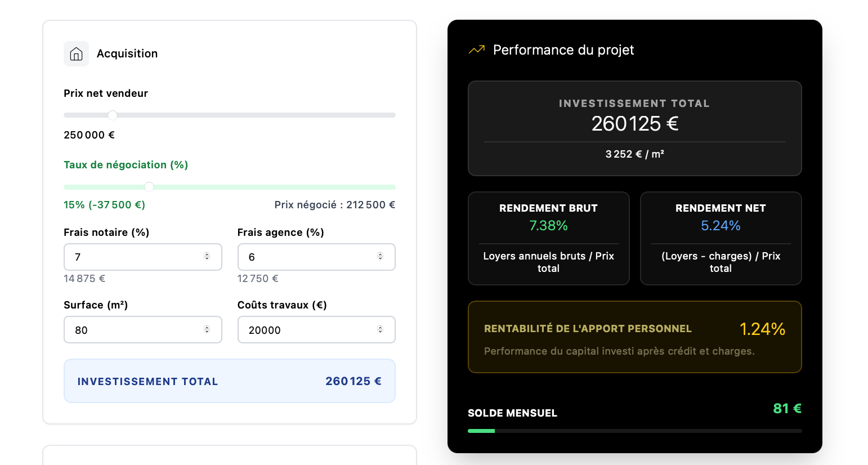Click the (Loyers - charges) / Prix total caption
Viewport: 868px width, 465px height.
pyautogui.click(x=721, y=262)
